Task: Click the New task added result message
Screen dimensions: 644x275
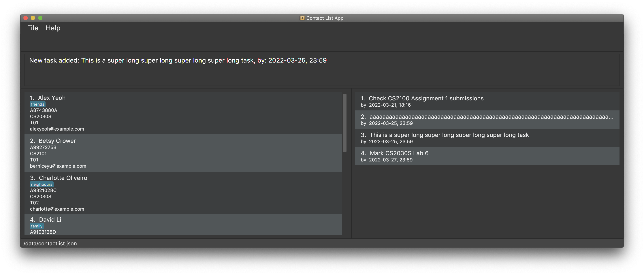Action: tap(178, 61)
